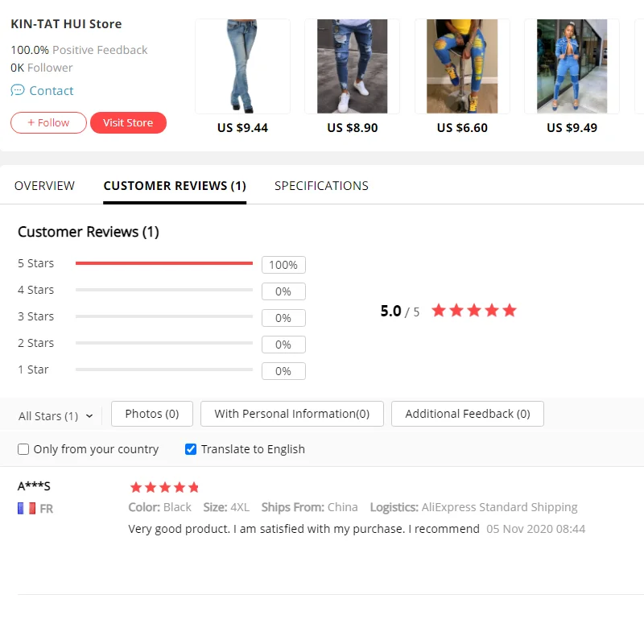This screenshot has width=644, height=644.
Task: Uncheck Translate to English checkbox
Action: coord(191,449)
